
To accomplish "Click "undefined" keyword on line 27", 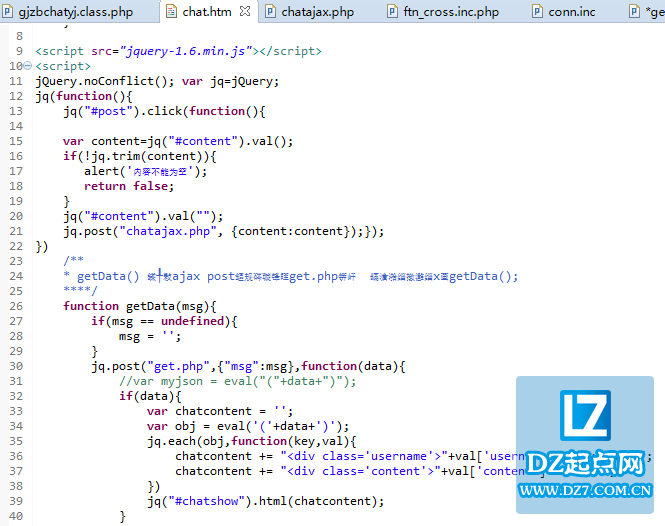I will pos(192,322).
